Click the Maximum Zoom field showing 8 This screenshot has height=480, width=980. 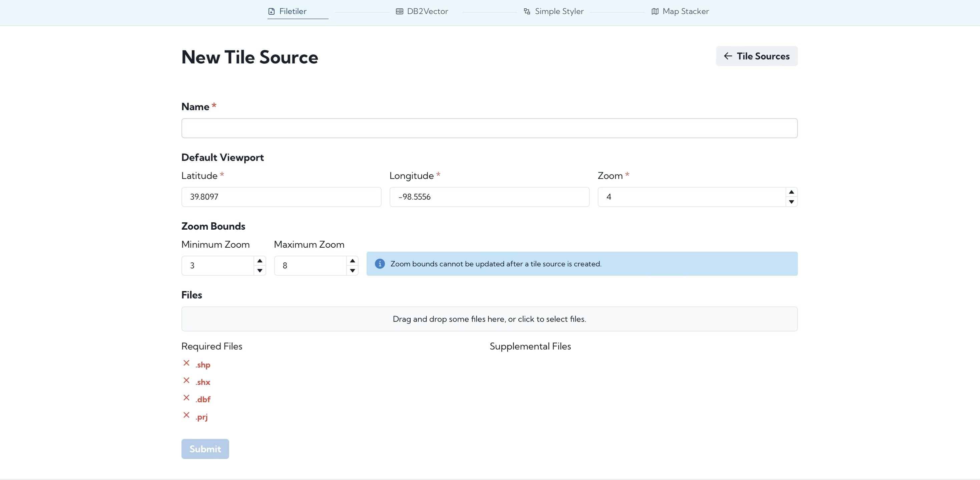[x=311, y=265]
